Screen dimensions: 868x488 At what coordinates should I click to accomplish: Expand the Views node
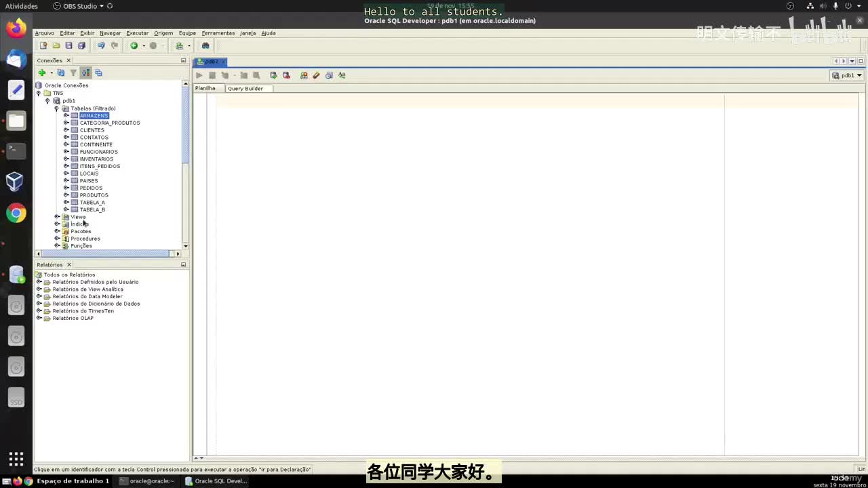pyautogui.click(x=57, y=217)
